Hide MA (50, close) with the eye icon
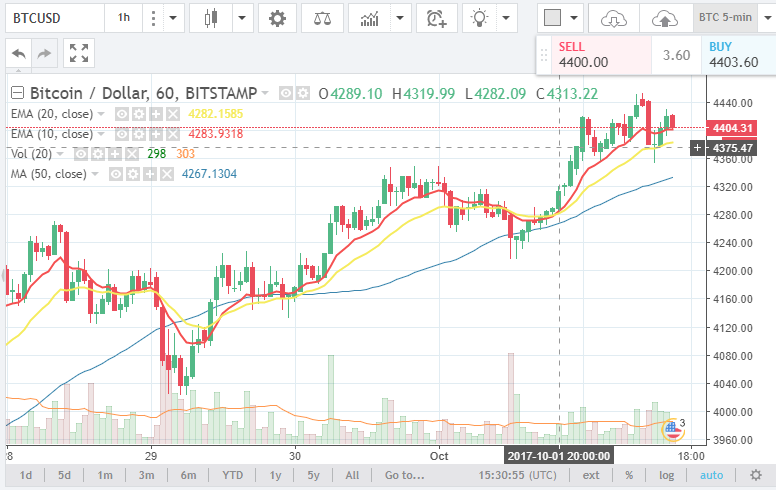Viewport: 776px width, 490px height. pyautogui.click(x=116, y=174)
